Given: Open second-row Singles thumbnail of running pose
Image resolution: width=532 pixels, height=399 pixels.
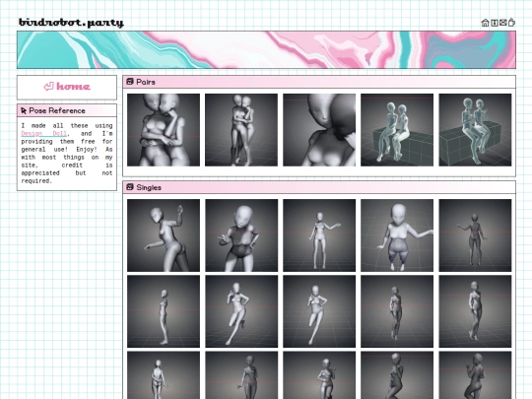Looking at the screenshot, I should pos(241,311).
